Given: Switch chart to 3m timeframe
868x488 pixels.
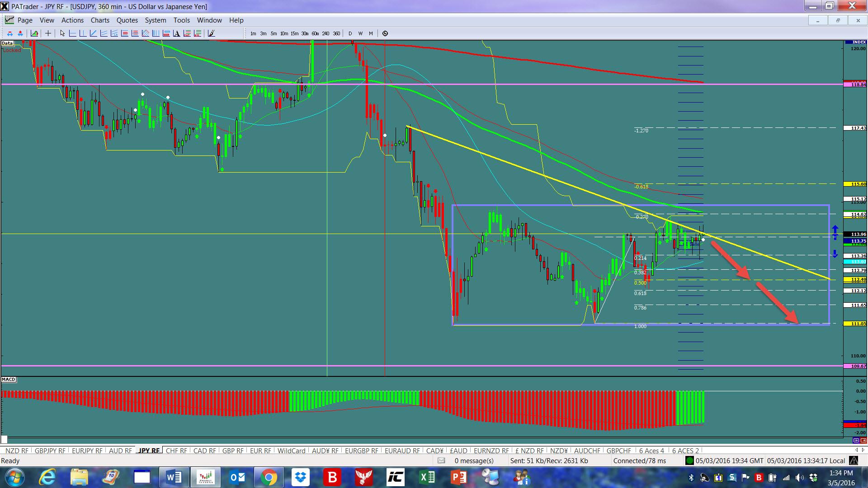Looking at the screenshot, I should tap(263, 33).
